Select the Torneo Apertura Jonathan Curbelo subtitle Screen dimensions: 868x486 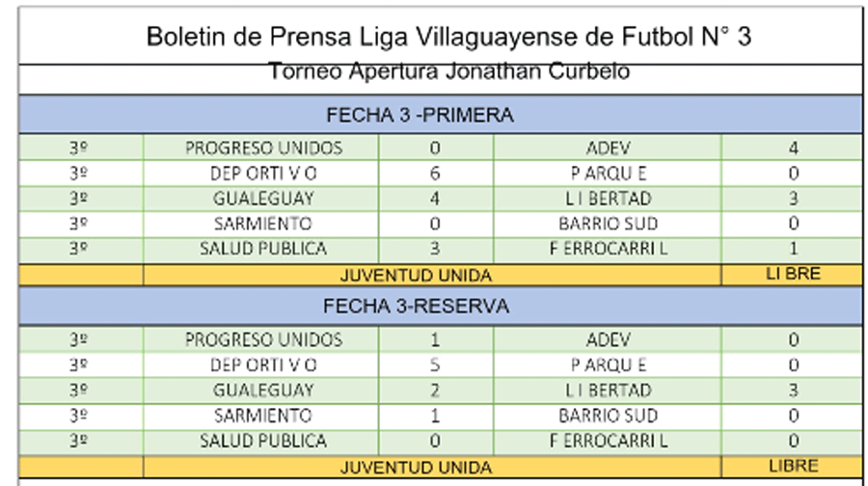448,72
